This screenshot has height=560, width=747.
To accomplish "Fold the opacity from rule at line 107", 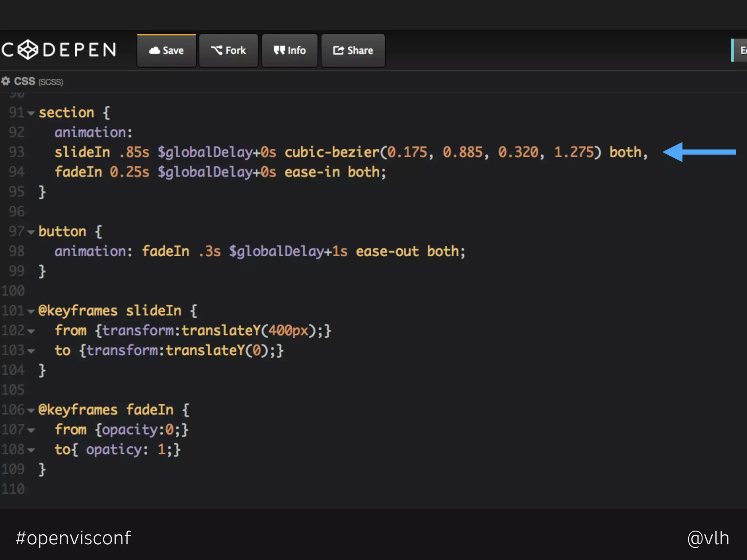I will coord(31,431).
